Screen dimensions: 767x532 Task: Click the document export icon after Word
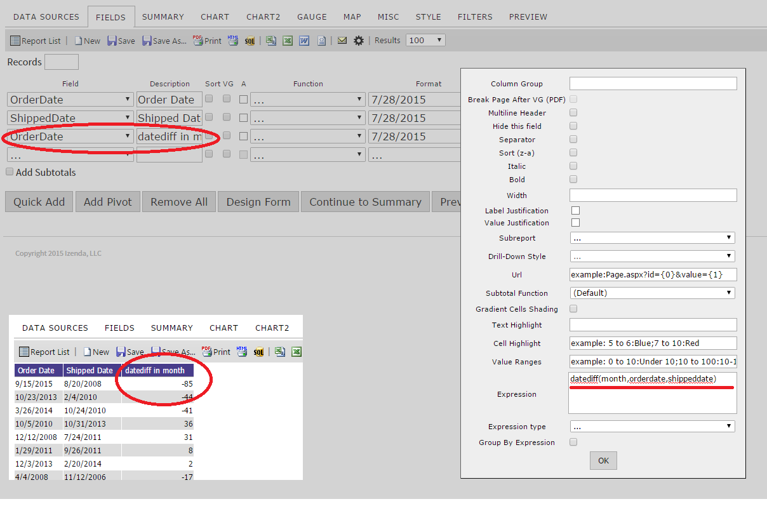(322, 41)
